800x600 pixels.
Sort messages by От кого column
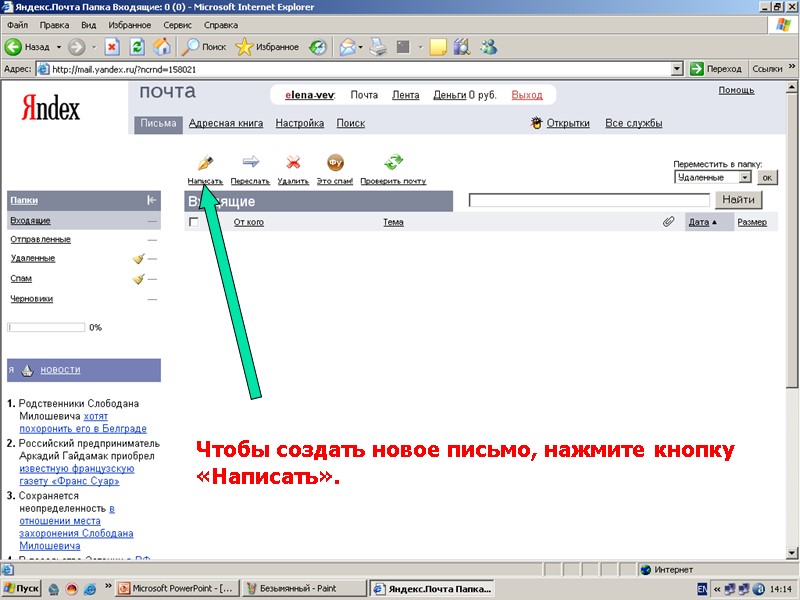[x=248, y=222]
